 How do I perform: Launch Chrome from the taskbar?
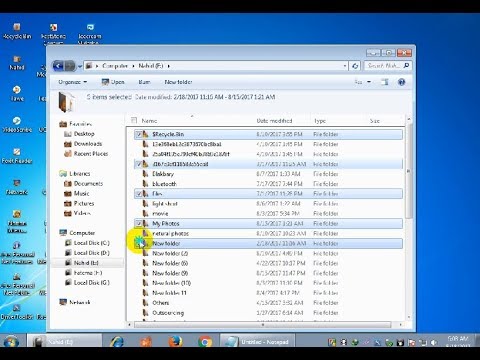tap(205, 342)
